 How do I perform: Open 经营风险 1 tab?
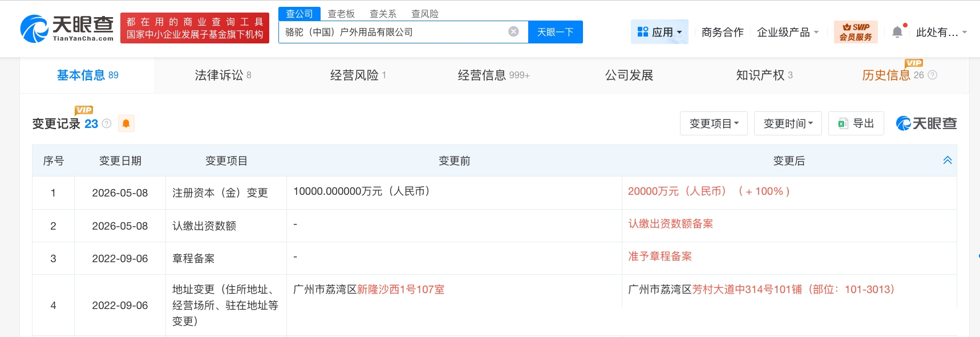(x=358, y=75)
